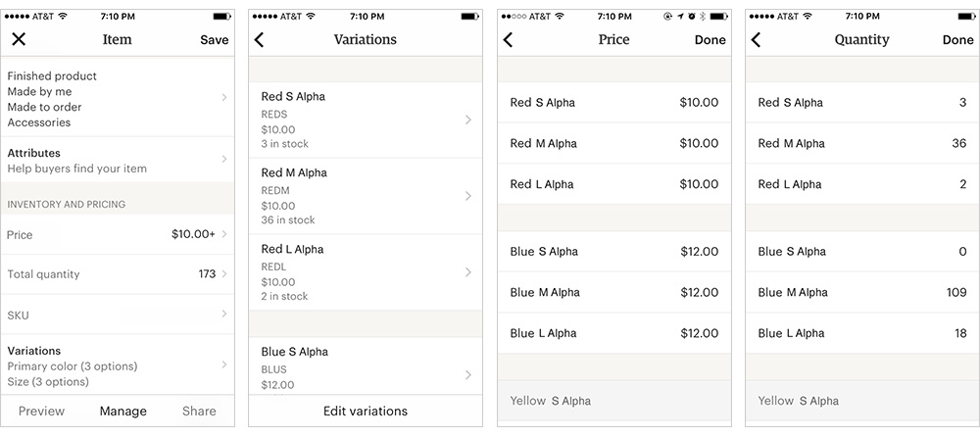Edit Blue S Alpha quantity 0

click(963, 251)
